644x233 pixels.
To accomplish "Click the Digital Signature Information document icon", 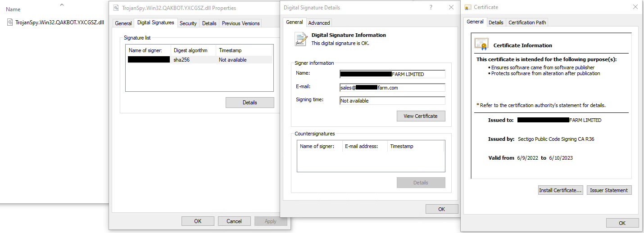I will (x=301, y=39).
